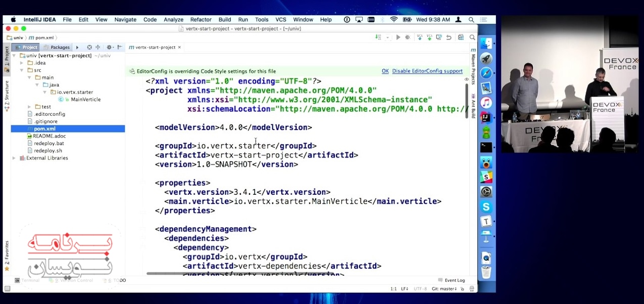Open iTunes from the Dock

click(x=486, y=103)
